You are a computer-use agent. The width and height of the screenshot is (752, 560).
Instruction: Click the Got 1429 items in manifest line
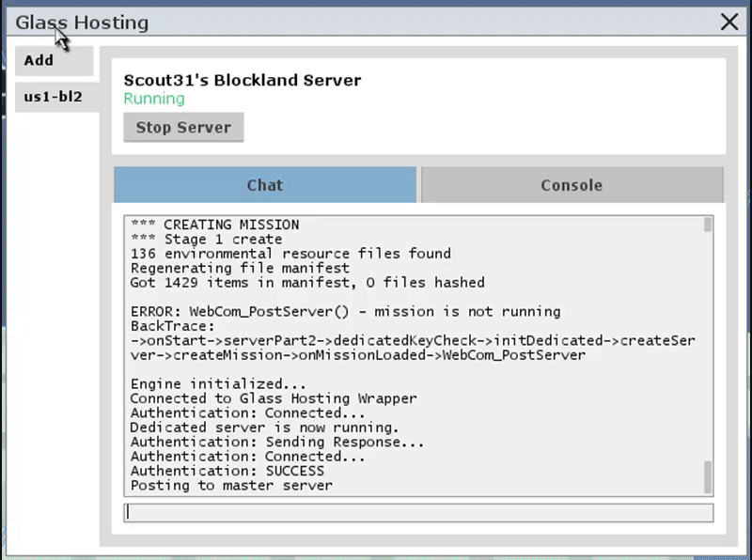307,283
